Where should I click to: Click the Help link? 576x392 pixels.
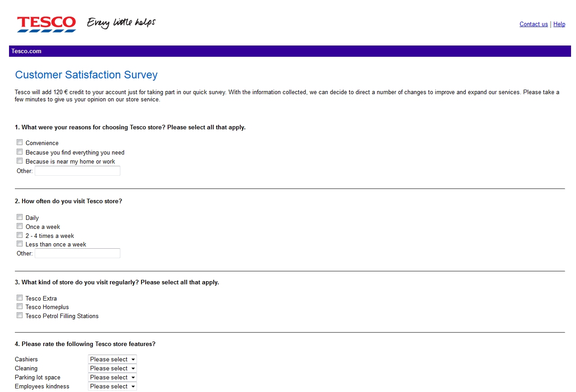coord(559,24)
